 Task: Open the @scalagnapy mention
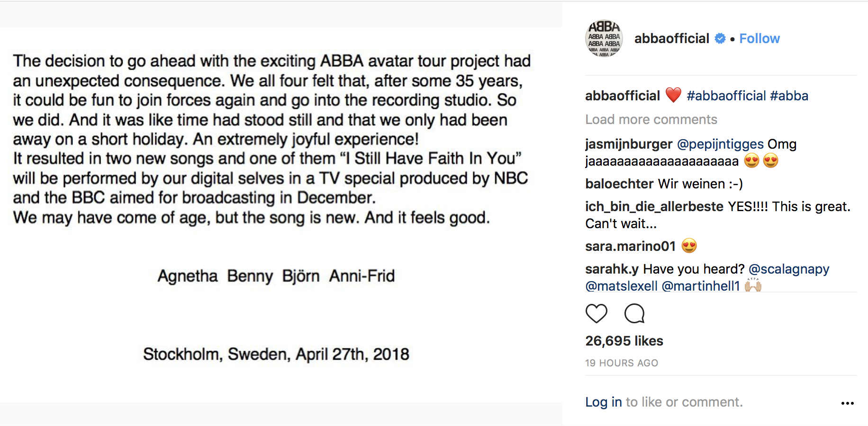pos(788,269)
